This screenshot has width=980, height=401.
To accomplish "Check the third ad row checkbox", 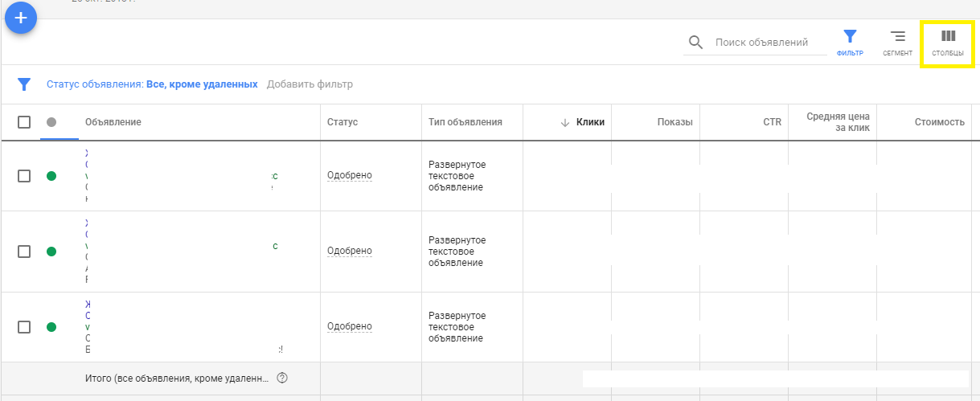I will click(x=24, y=327).
